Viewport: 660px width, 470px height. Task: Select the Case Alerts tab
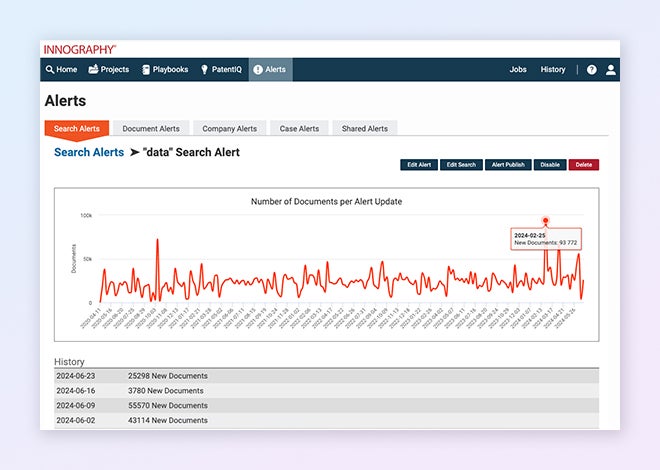click(x=299, y=129)
